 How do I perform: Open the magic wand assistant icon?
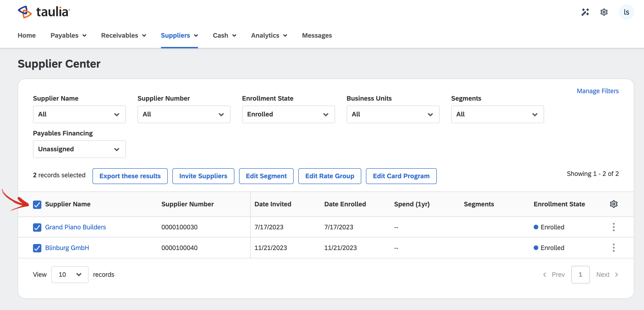click(x=585, y=12)
